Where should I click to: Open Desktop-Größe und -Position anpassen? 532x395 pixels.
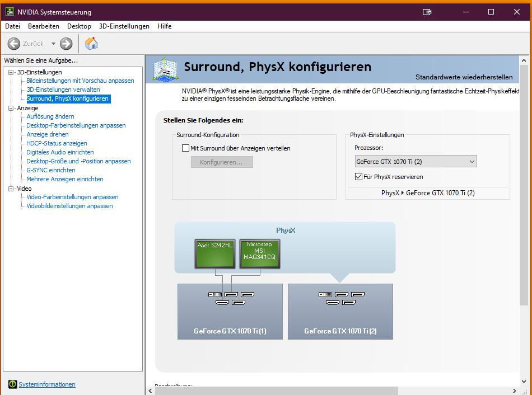[78, 161]
